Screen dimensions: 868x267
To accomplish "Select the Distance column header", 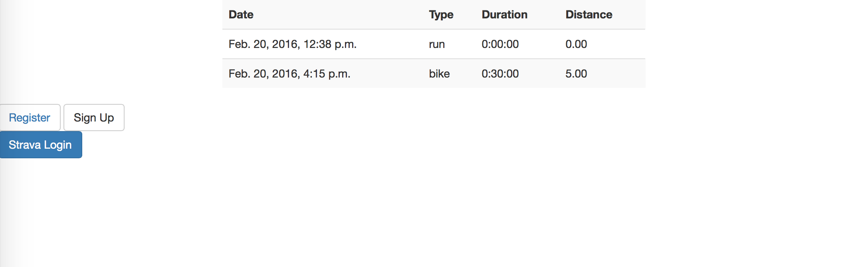I will (x=589, y=15).
